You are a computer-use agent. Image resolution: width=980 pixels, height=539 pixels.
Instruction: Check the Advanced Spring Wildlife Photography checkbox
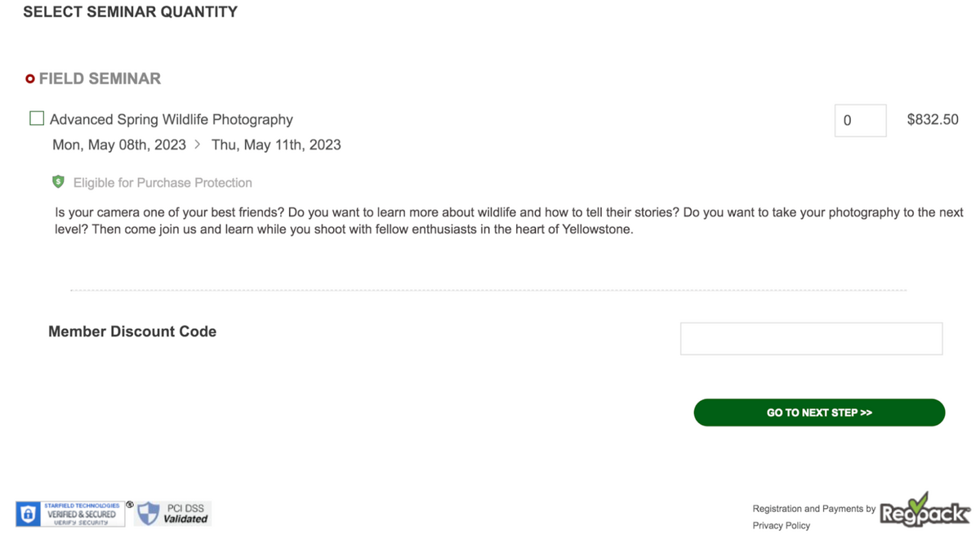point(37,118)
